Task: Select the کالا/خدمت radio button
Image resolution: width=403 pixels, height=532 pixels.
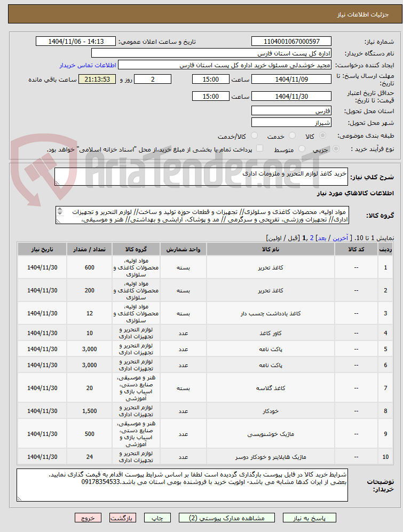Action: (254, 136)
